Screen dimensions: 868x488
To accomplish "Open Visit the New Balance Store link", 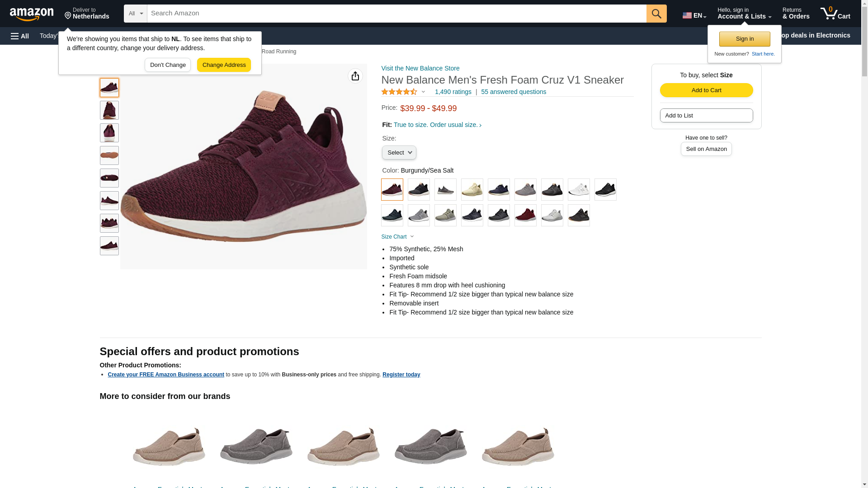I will (x=420, y=68).
